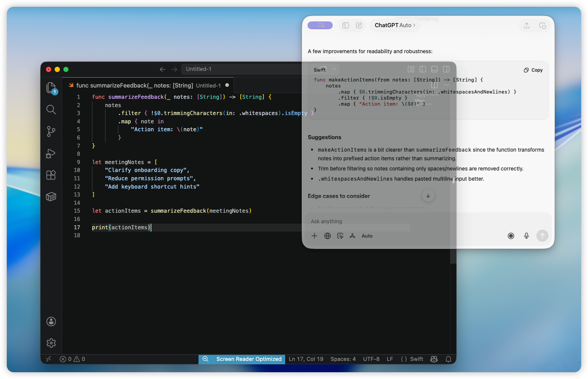Go forward with VS Code's right arrow
The height and width of the screenshot is (379, 588).
coord(174,69)
